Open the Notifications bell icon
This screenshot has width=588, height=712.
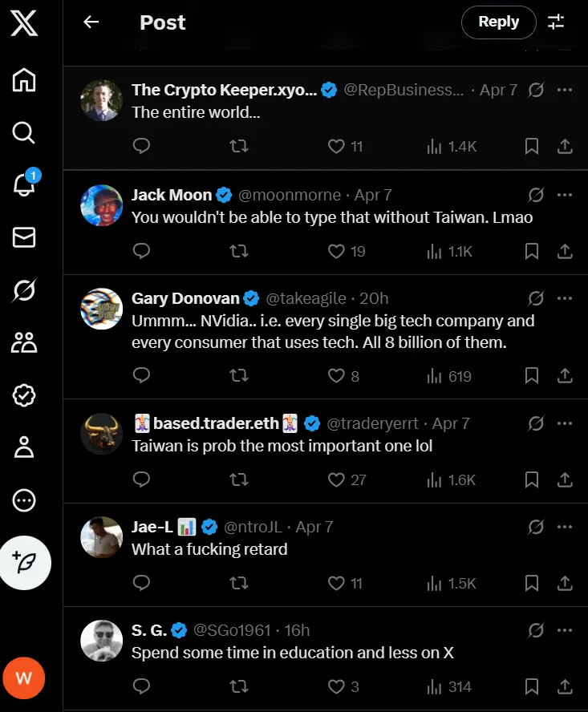point(24,184)
